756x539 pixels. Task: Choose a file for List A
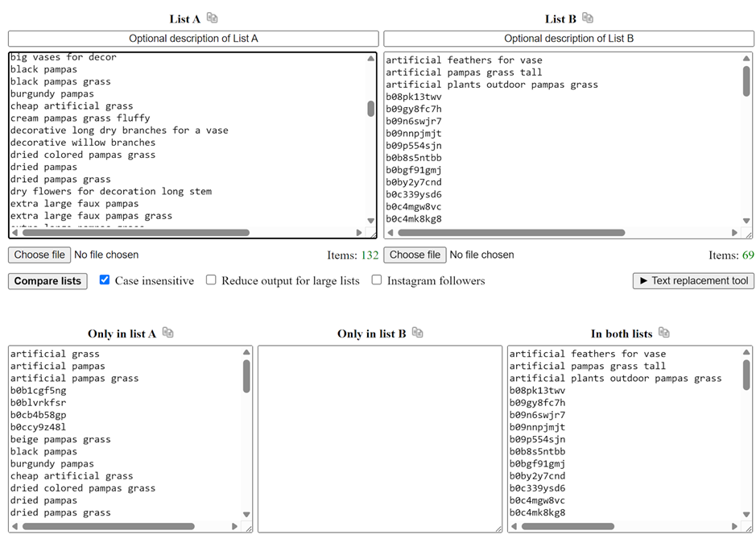pos(39,255)
